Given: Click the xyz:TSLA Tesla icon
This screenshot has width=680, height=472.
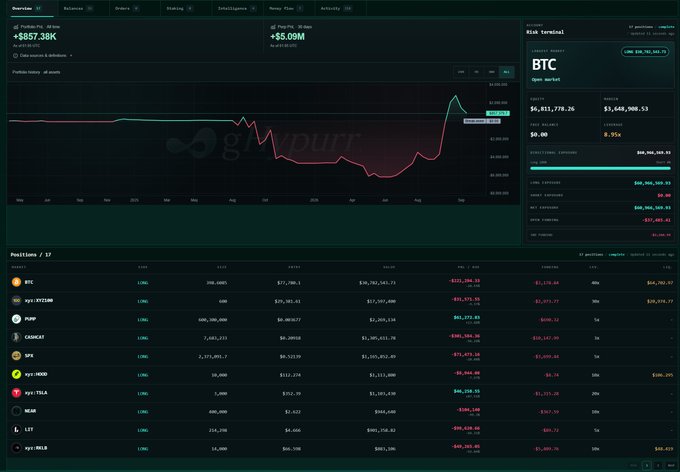Looking at the screenshot, I should point(16,393).
